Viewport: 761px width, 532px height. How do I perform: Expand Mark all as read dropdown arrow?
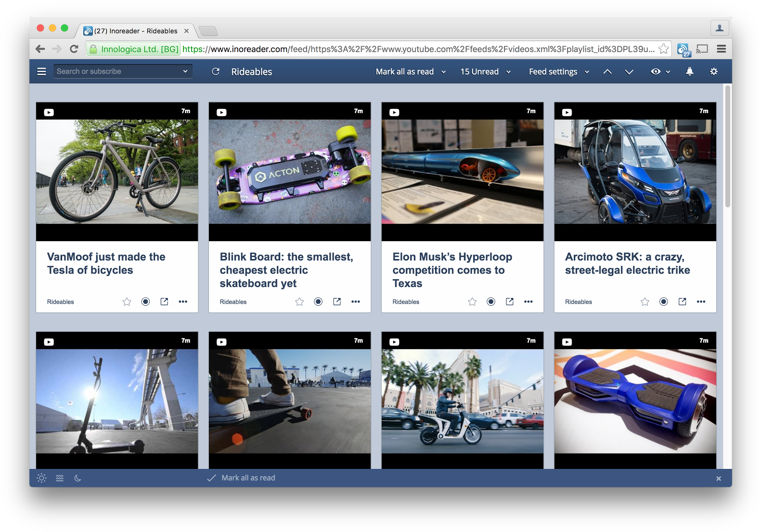(x=444, y=72)
